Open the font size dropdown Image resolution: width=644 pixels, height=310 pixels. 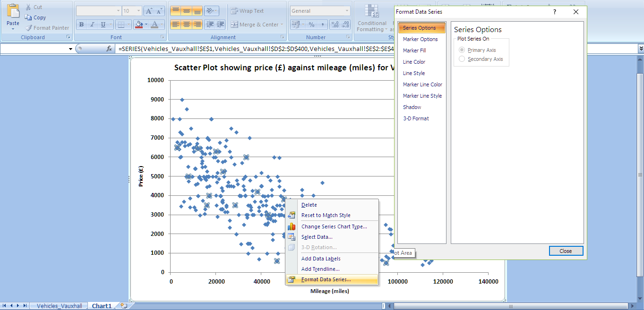click(138, 11)
